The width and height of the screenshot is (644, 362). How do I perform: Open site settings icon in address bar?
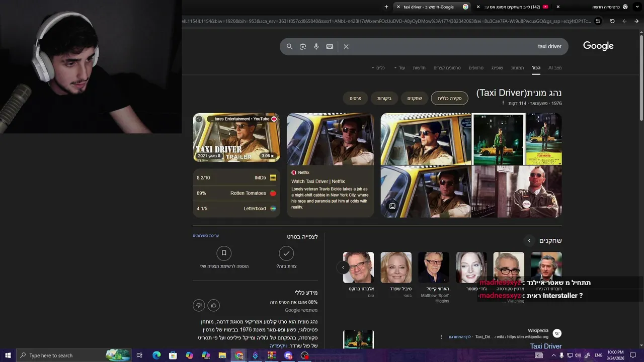point(598,21)
